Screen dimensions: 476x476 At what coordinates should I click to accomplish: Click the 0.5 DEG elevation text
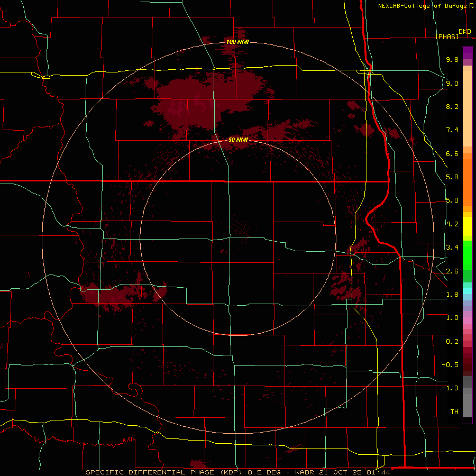(264, 472)
